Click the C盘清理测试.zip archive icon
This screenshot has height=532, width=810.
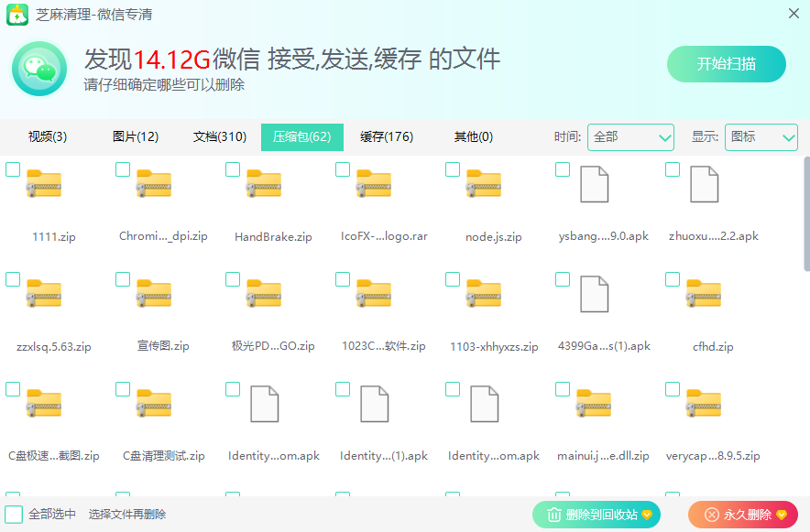(x=154, y=404)
